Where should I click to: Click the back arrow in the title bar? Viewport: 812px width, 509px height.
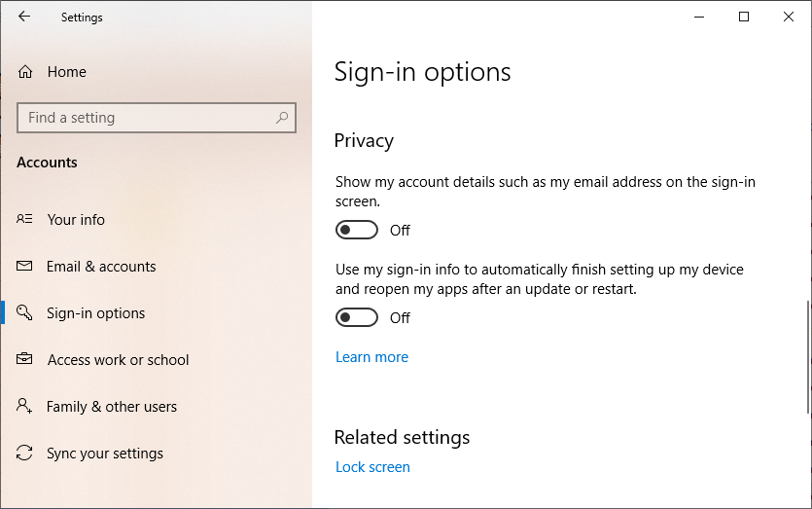tap(24, 17)
